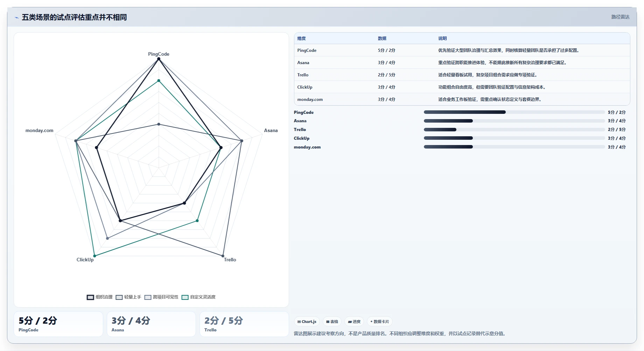644x351 pixels.
Task: Toggle the 轻量上手 legend series
Action: click(128, 297)
